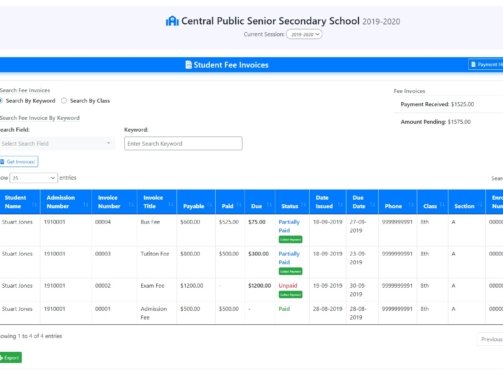Click Collect Payment for Bus Fee invoice
Image resolution: width=503 pixels, height=378 pixels.
click(x=290, y=239)
